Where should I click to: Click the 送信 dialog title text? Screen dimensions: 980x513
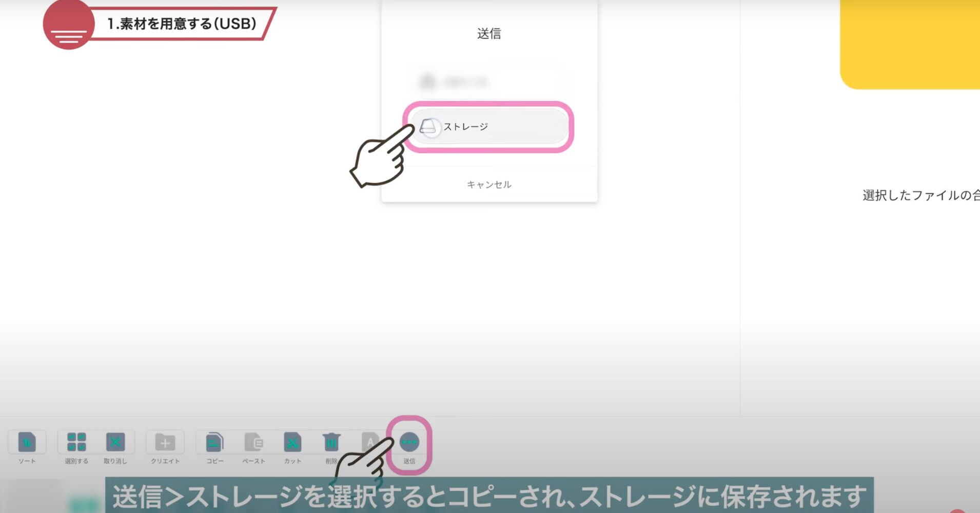click(x=489, y=34)
